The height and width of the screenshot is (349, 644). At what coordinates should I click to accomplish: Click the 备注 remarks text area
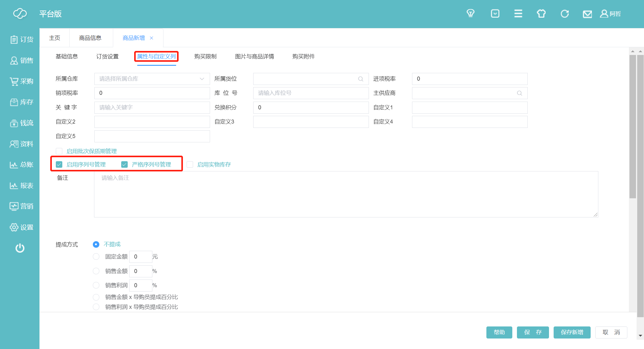pos(346,194)
